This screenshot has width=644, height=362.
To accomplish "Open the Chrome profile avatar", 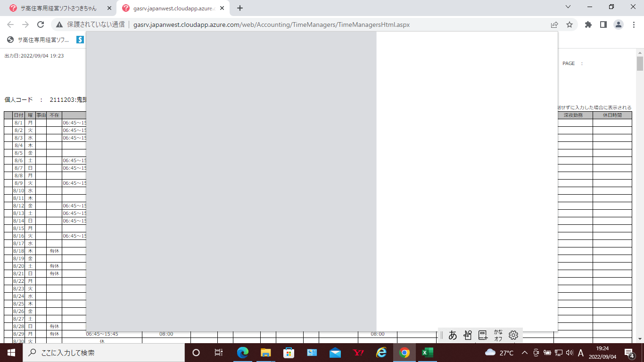I will (618, 25).
